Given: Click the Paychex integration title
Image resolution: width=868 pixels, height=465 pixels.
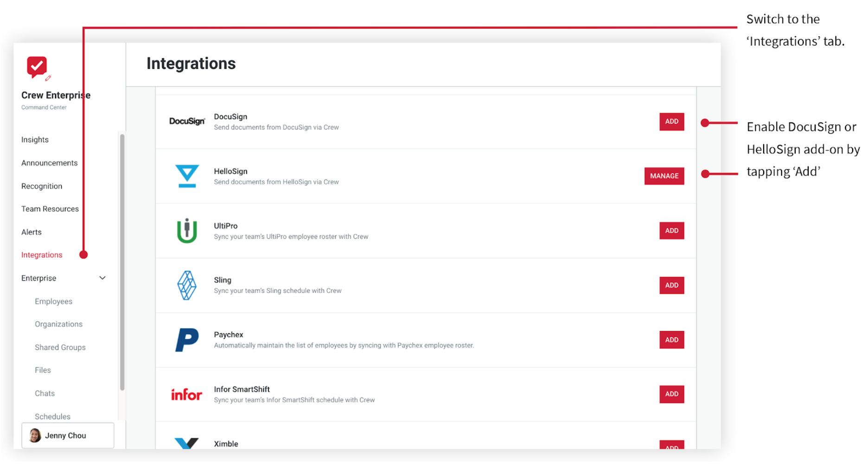Looking at the screenshot, I should coord(229,335).
